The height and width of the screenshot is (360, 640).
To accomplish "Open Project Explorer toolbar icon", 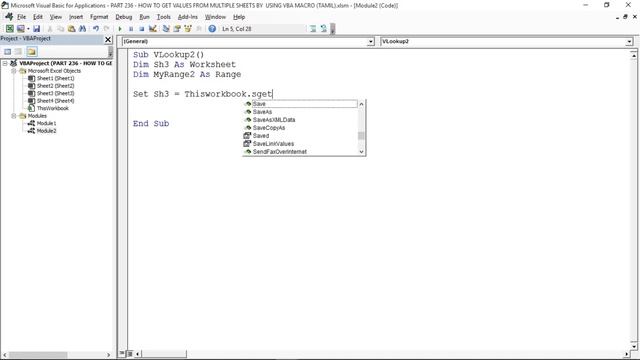I will (x=166, y=29).
